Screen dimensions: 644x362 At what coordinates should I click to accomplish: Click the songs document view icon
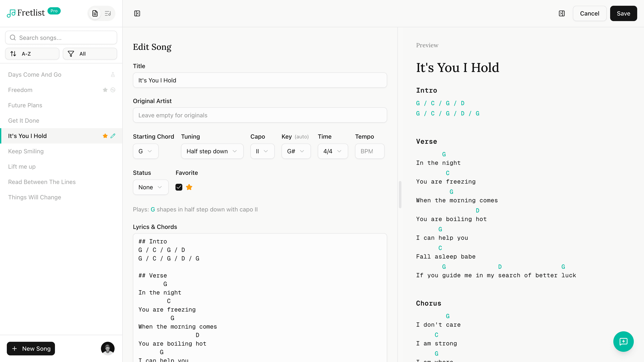[x=95, y=13]
